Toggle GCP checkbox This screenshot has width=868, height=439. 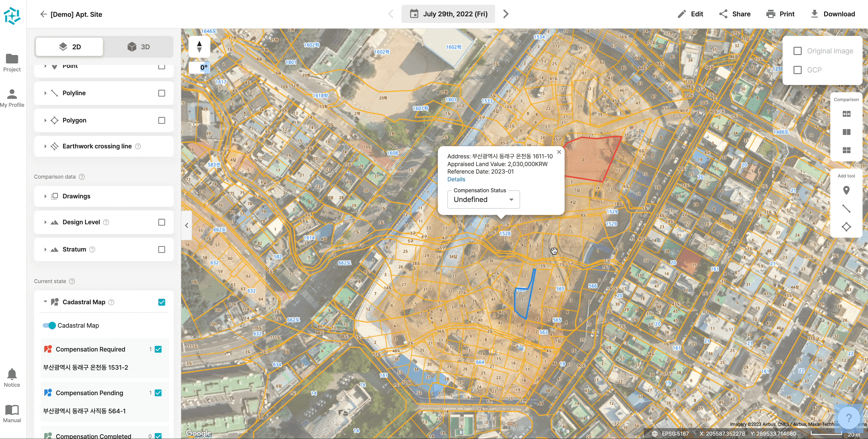tap(797, 70)
